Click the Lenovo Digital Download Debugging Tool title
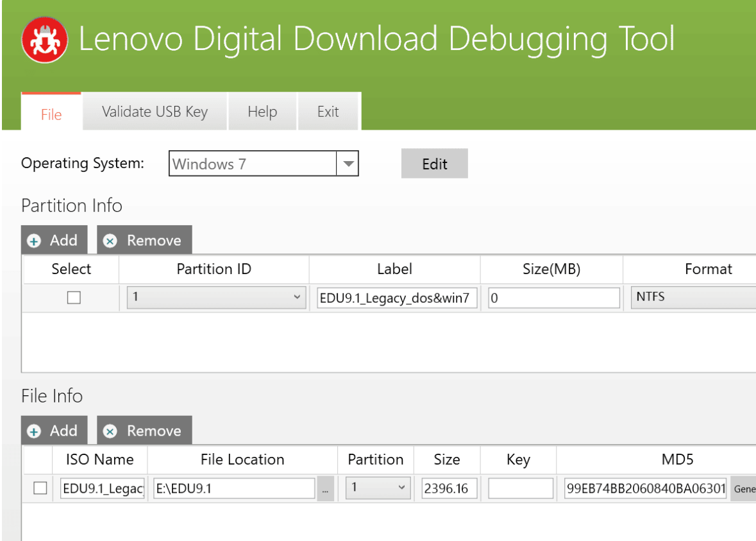 tap(376, 40)
